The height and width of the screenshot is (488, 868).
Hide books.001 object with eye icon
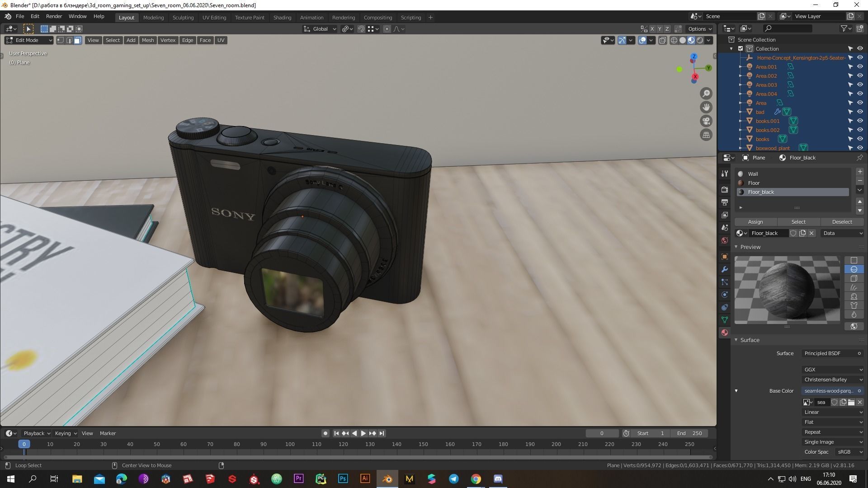(859, 121)
